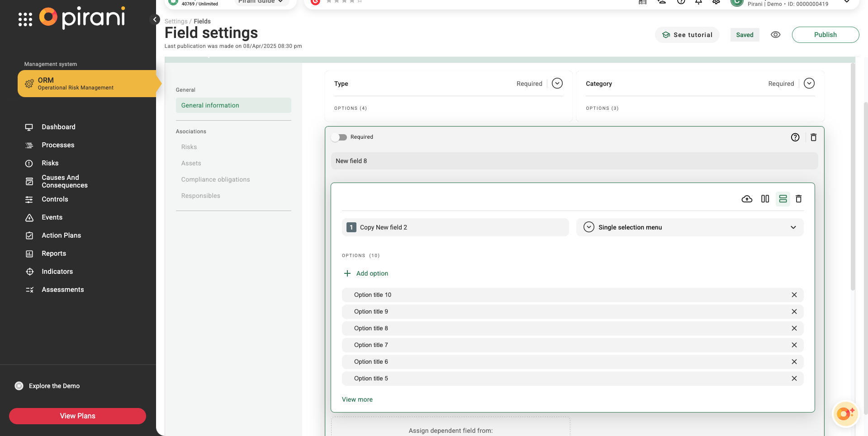
Task: Expand the Category field card
Action: [809, 84]
